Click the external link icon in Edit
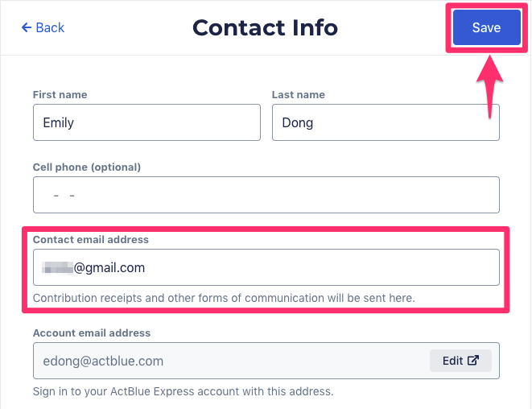Image resolution: width=532 pixels, height=409 pixels. tap(473, 361)
